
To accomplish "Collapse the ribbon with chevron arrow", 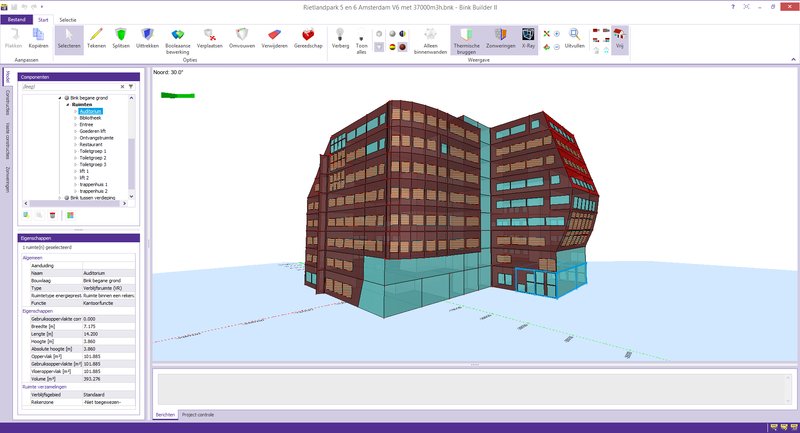I will coord(793,60).
